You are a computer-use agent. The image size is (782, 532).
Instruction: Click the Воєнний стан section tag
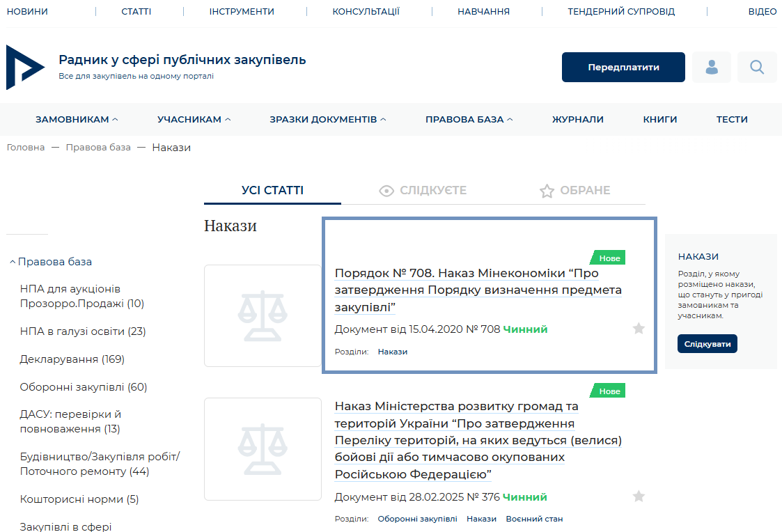pyautogui.click(x=534, y=519)
